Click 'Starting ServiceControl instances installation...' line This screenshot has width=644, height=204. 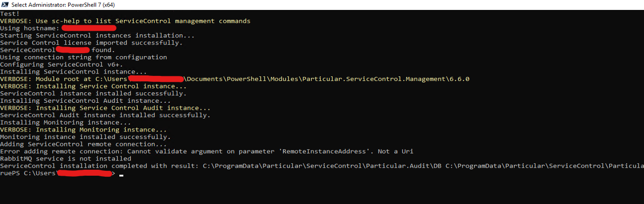pos(97,36)
